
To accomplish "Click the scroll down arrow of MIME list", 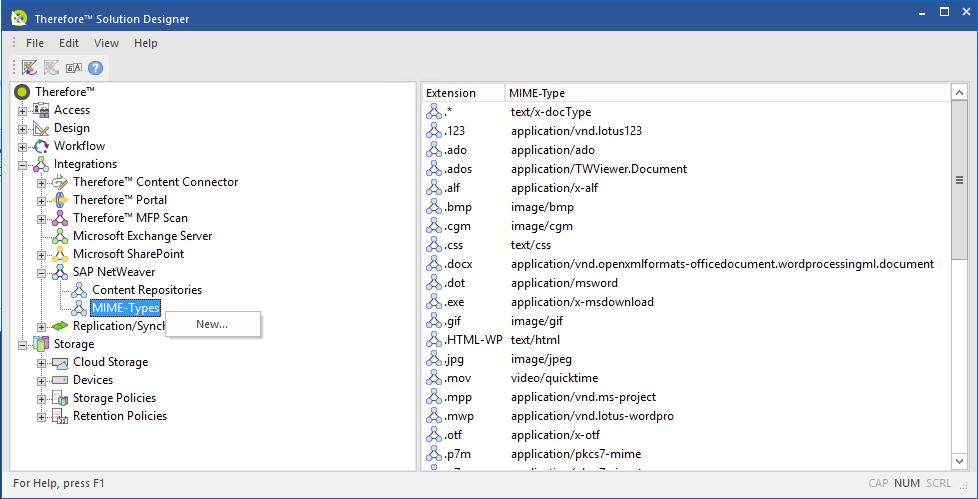I will pos(959,461).
